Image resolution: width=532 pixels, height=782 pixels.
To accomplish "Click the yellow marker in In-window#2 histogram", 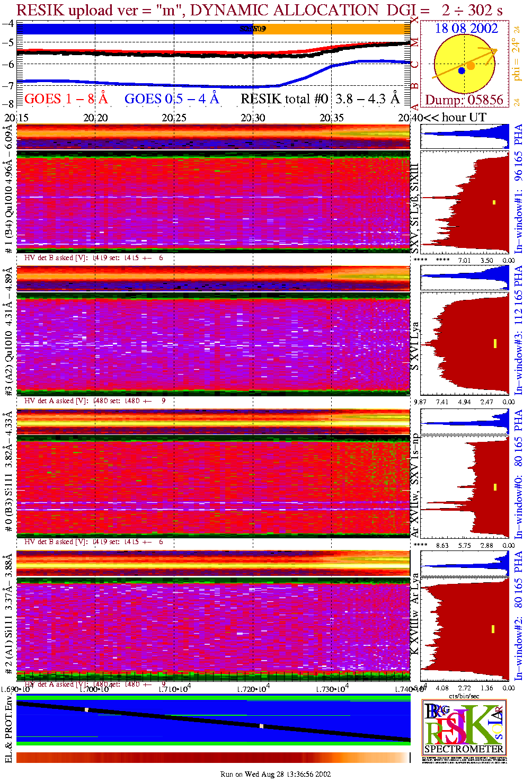I will pos(493,629).
